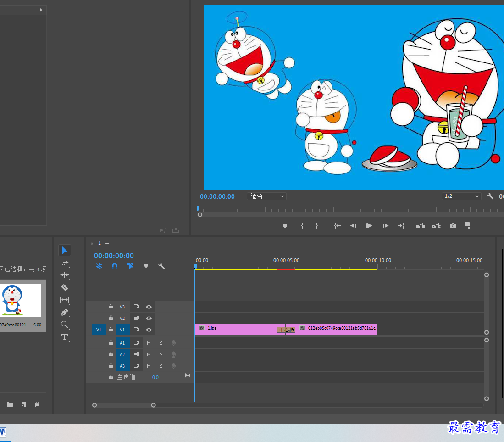Mute track A1
The image size is (504, 442).
[x=149, y=343]
